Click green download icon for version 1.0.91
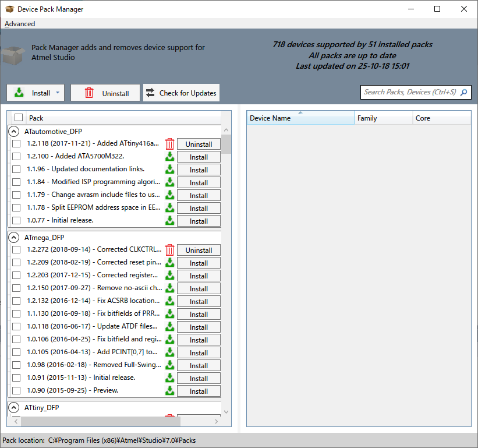This screenshot has width=478, height=448. (x=169, y=378)
